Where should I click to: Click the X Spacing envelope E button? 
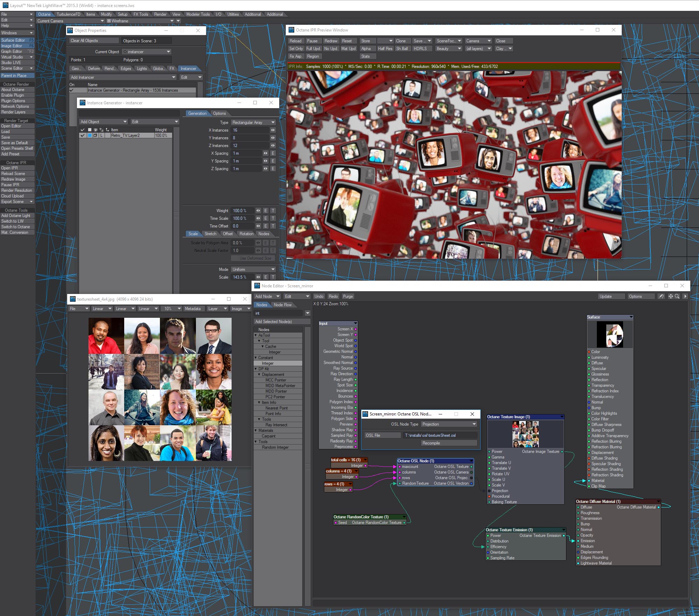coord(273,153)
